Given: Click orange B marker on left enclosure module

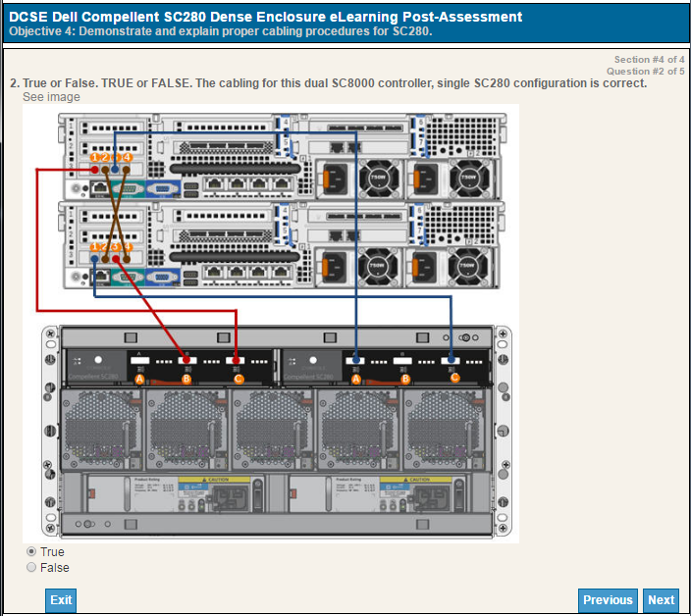Looking at the screenshot, I should (186, 379).
